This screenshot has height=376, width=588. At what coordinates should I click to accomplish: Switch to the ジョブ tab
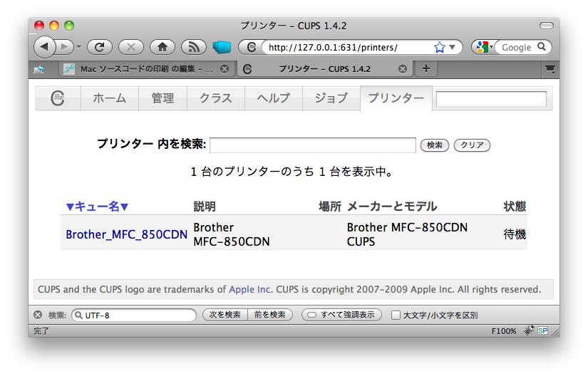pos(331,98)
